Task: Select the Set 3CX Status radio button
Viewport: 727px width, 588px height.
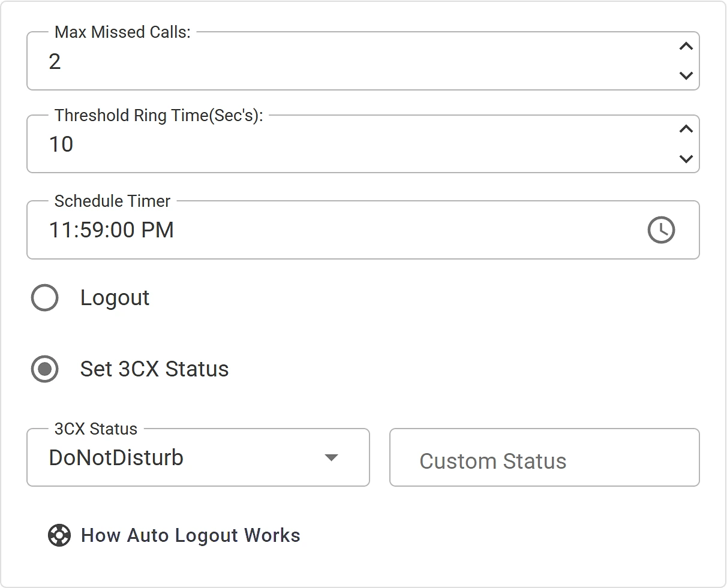Action: 44,369
